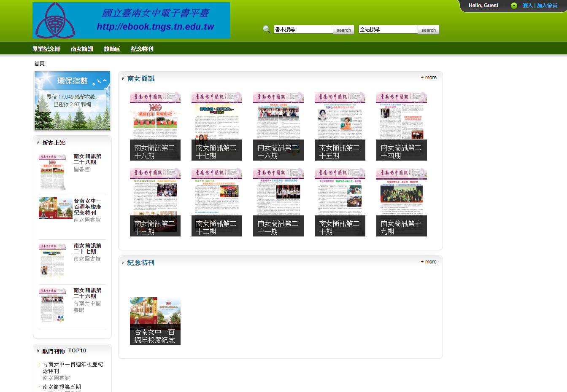Open the 南女簡訊第二十三期 cover
Image resolution: width=567 pixels, height=392 pixels.
click(x=155, y=202)
